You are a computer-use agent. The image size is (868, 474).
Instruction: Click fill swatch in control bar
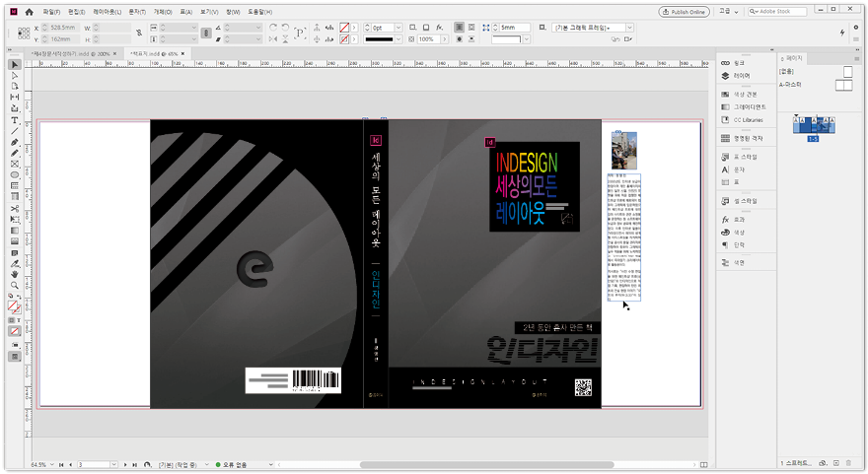coord(344,28)
